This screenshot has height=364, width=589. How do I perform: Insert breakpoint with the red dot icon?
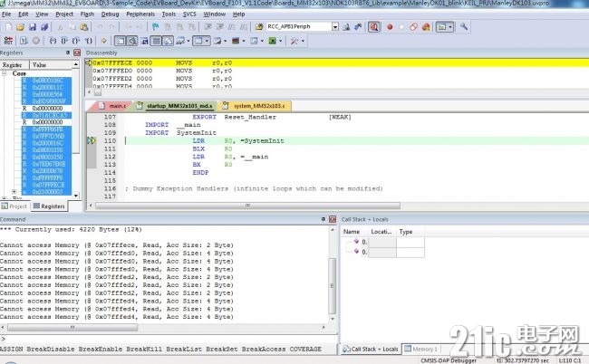tap(390, 27)
